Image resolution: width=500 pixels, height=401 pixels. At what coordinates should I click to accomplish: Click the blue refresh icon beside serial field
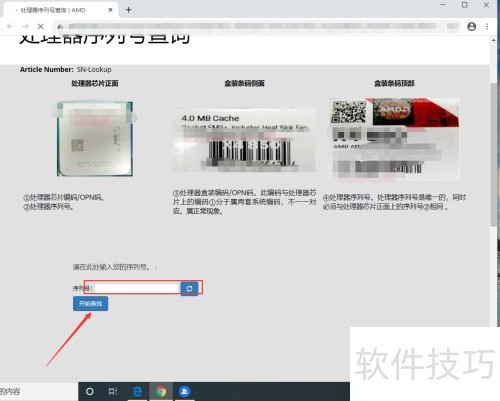pos(189,288)
